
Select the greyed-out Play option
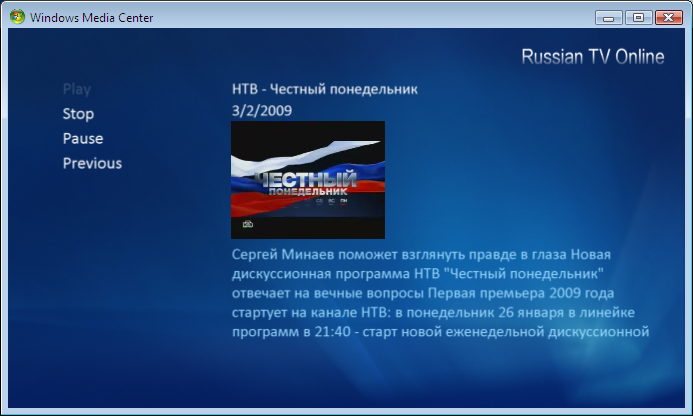(77, 89)
